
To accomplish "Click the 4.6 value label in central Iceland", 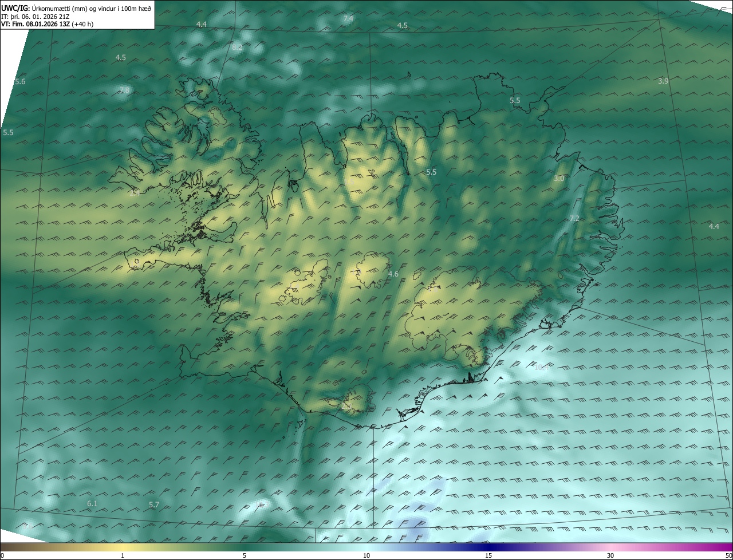I will point(393,274).
